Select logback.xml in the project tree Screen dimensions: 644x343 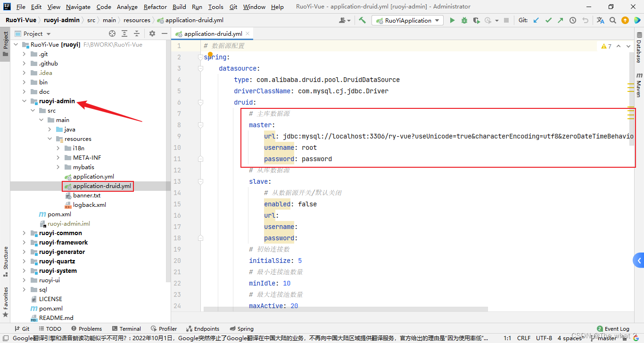pos(89,205)
